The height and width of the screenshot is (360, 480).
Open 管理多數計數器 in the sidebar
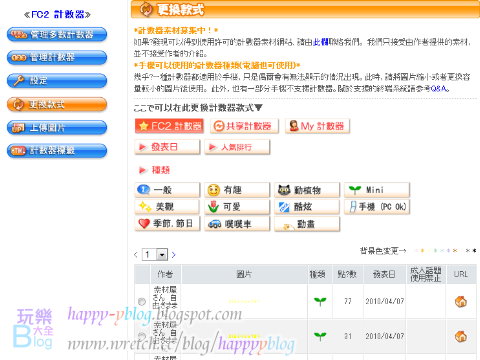[x=57, y=34]
